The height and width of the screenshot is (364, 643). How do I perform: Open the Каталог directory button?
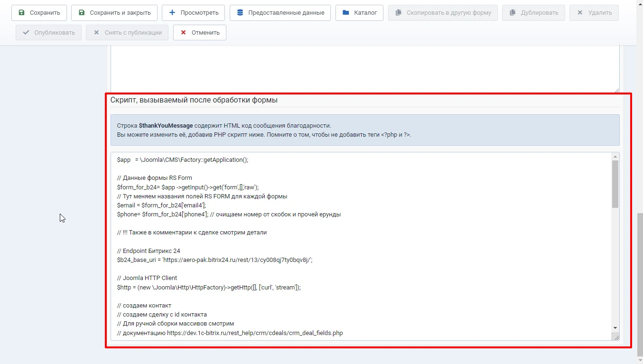359,13
